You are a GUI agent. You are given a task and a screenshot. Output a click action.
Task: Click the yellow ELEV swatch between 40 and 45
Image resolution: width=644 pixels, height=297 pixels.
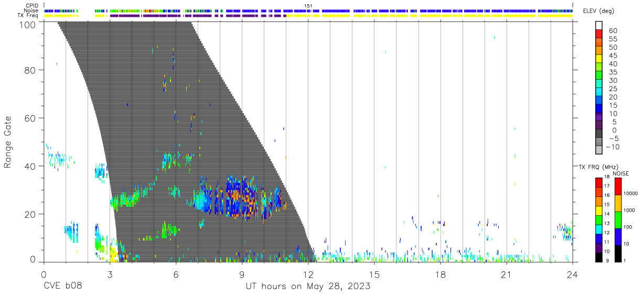point(599,60)
